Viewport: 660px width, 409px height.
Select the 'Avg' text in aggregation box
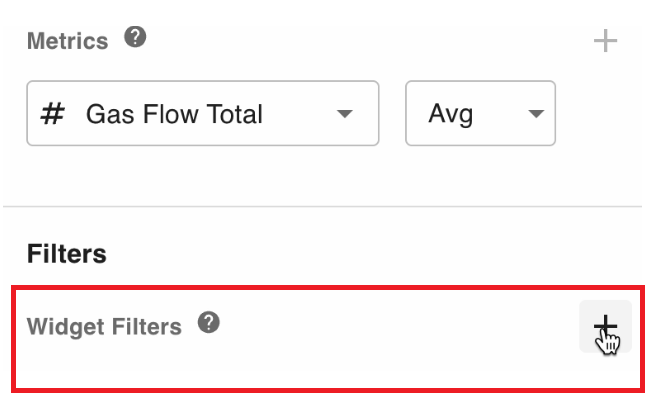click(450, 114)
